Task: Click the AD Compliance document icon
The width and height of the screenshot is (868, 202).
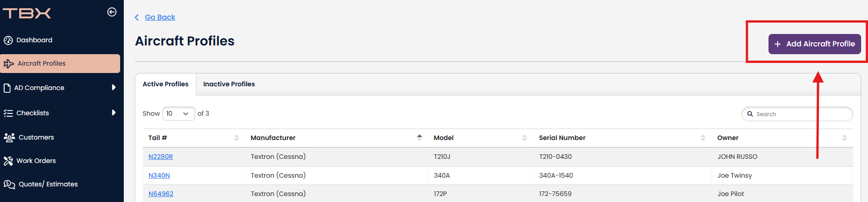Action: 7,88
